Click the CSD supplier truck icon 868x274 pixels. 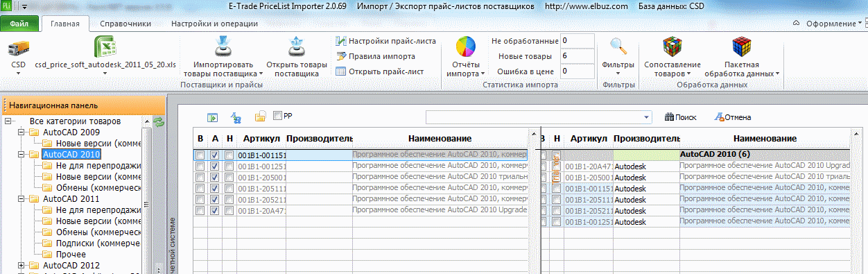pyautogui.click(x=18, y=49)
